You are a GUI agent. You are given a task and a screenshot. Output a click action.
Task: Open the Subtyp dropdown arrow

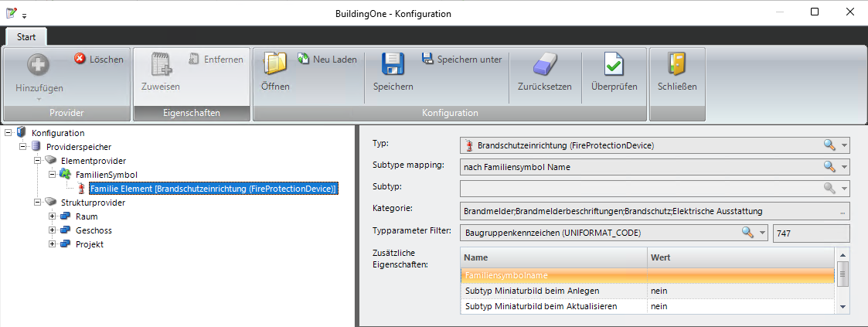844,188
